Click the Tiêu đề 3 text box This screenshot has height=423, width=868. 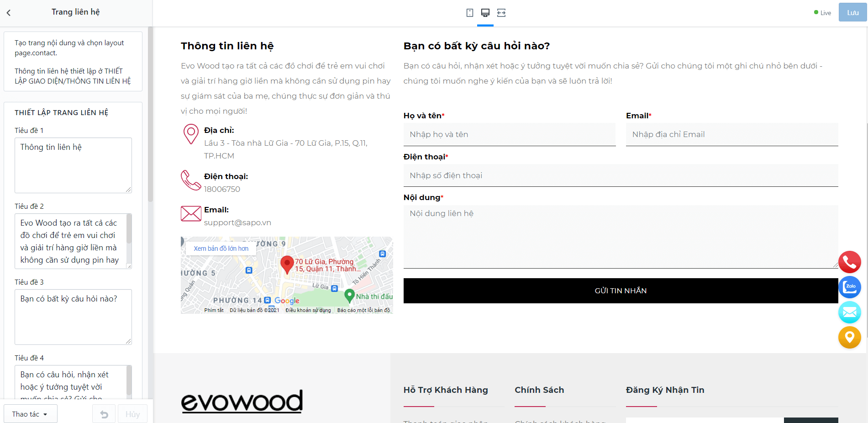coord(73,317)
